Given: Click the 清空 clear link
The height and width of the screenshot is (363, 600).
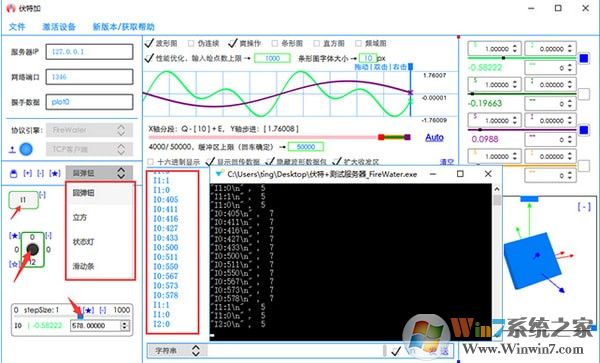Looking at the screenshot, I should (447, 162).
